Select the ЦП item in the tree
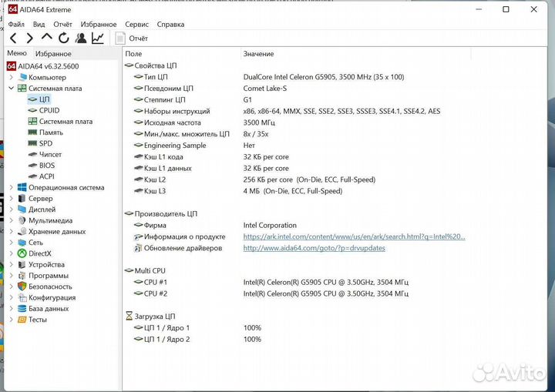 (39, 99)
